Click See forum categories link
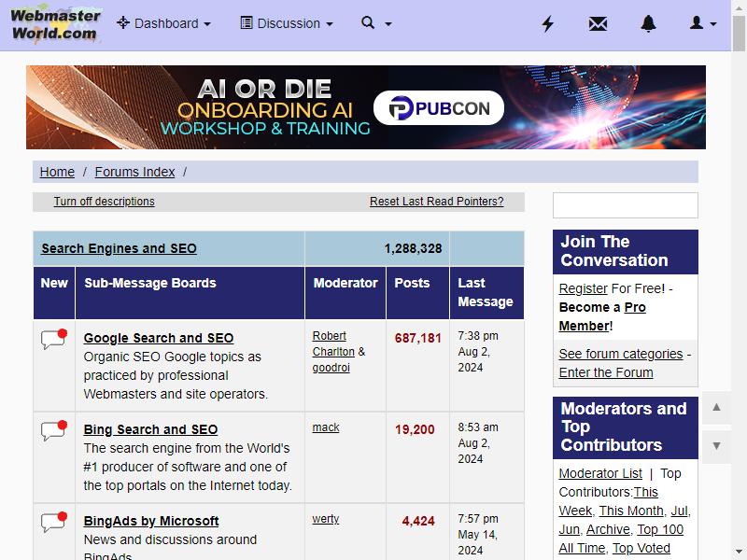The width and height of the screenshot is (747, 560). pos(621,354)
